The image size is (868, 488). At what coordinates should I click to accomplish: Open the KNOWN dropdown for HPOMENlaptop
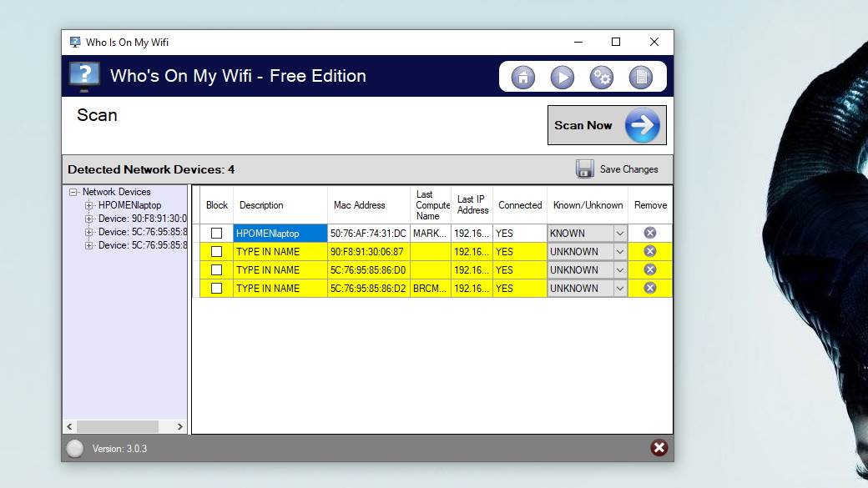619,234
